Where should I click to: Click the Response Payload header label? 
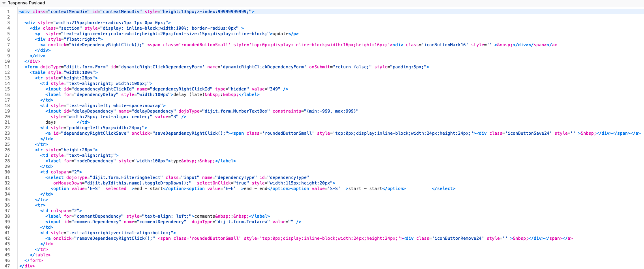tap(26, 3)
